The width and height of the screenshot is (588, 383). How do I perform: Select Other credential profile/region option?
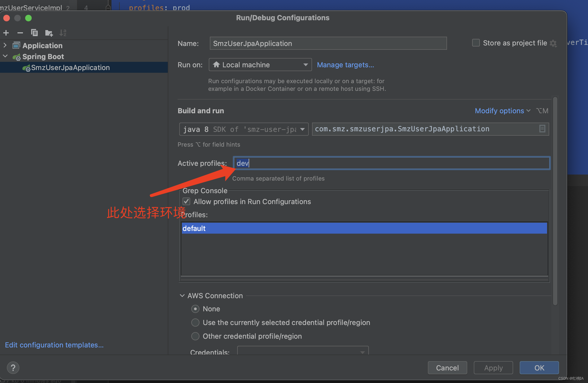195,336
